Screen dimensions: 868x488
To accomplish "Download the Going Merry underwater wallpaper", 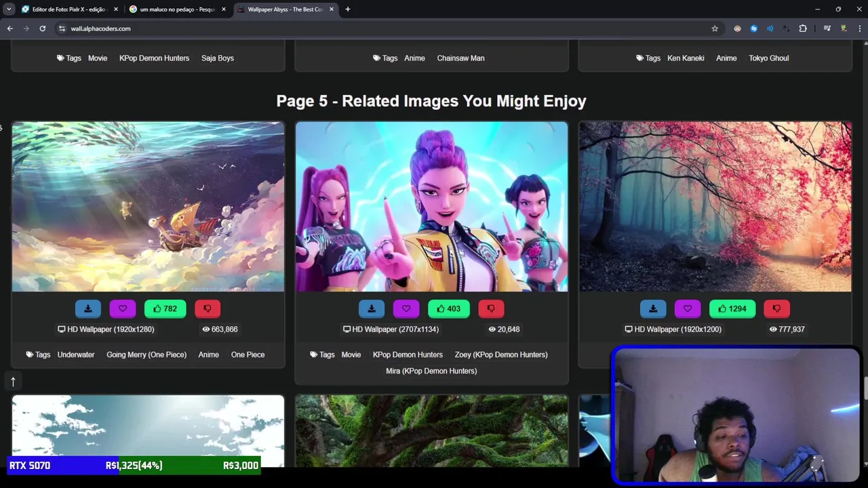I will [x=87, y=308].
